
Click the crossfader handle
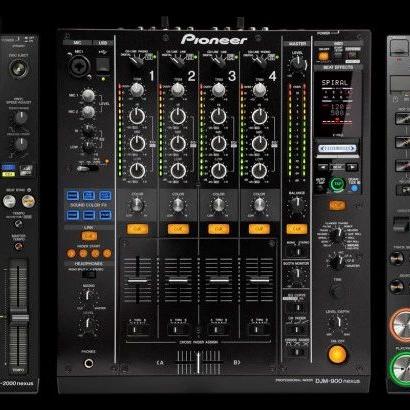(x=199, y=362)
